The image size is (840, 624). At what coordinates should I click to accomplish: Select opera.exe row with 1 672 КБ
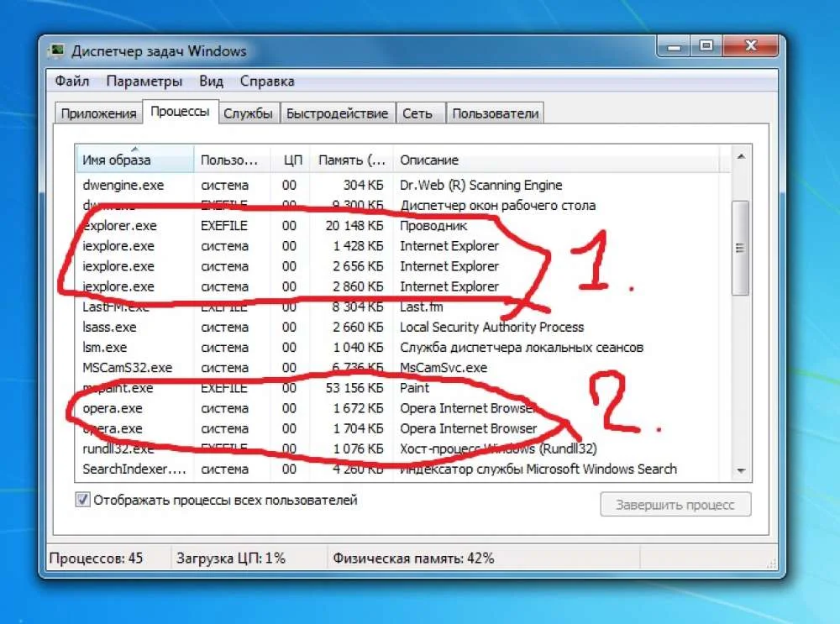point(403,408)
